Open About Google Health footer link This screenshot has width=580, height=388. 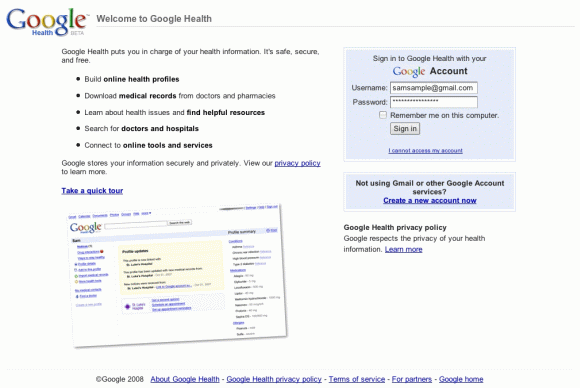coord(185,379)
